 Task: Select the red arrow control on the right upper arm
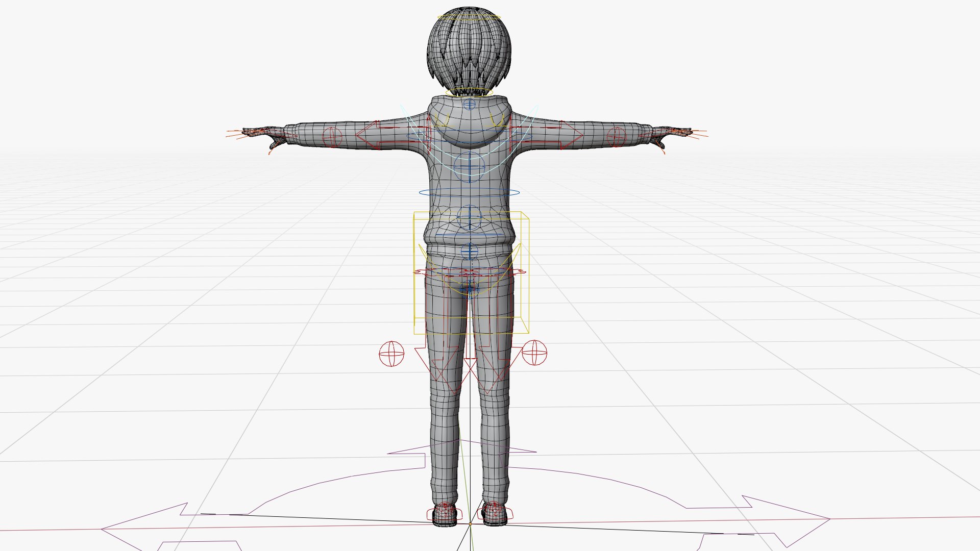tap(546, 135)
